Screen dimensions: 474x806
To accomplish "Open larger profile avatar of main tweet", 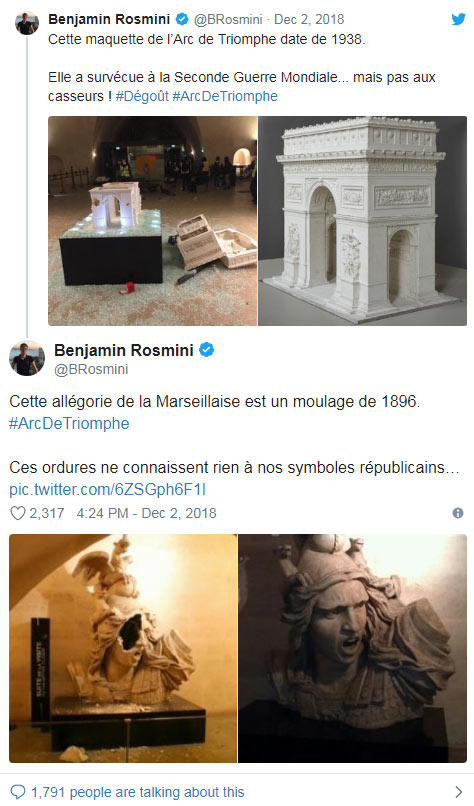I will [27, 358].
